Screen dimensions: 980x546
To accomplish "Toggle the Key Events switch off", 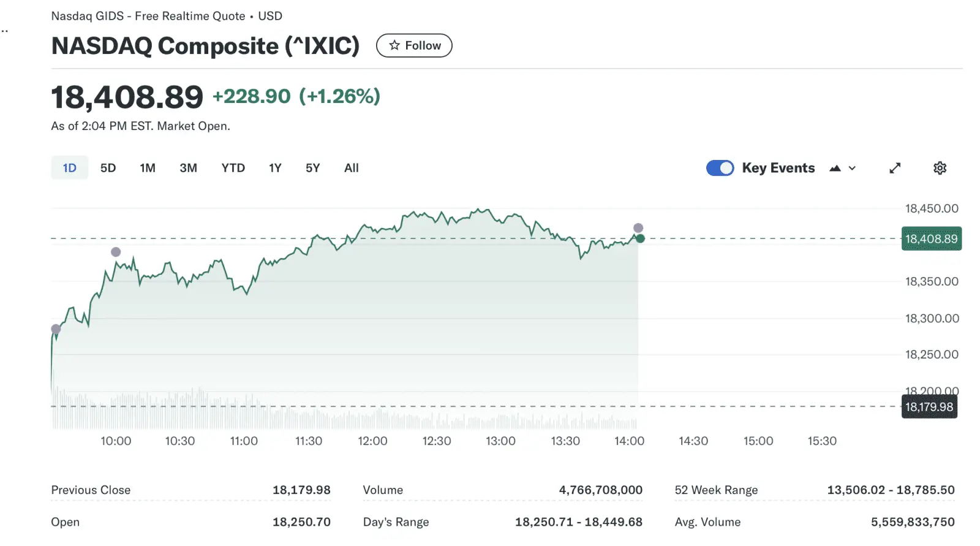I will point(720,168).
